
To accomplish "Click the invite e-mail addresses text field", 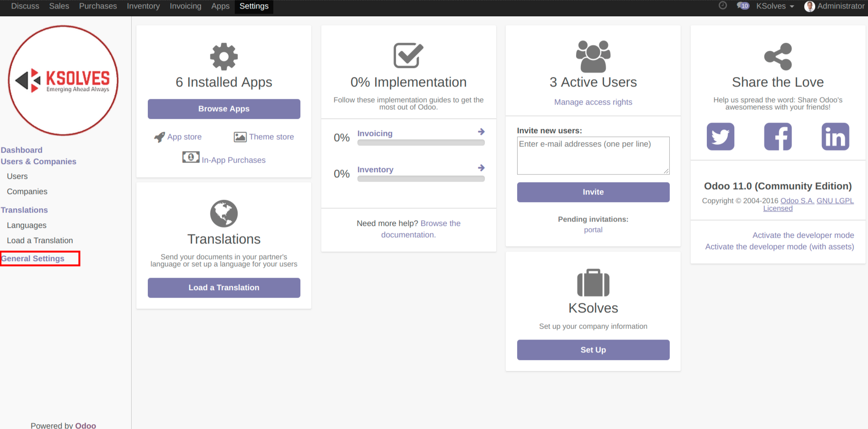I will coord(593,156).
